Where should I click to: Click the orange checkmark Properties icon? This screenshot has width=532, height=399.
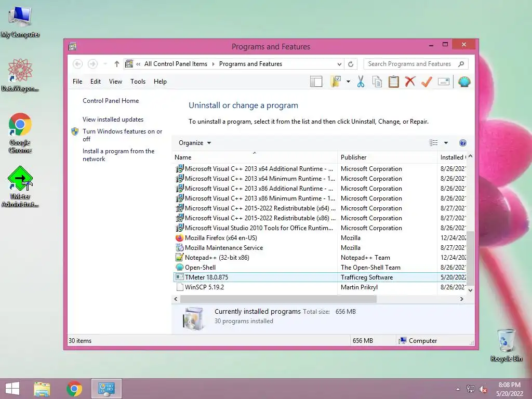coord(427,82)
